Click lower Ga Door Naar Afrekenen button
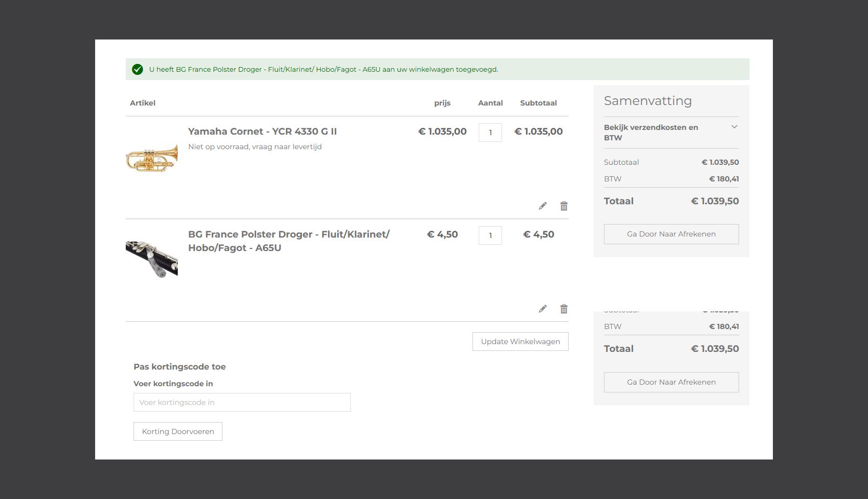 (671, 382)
